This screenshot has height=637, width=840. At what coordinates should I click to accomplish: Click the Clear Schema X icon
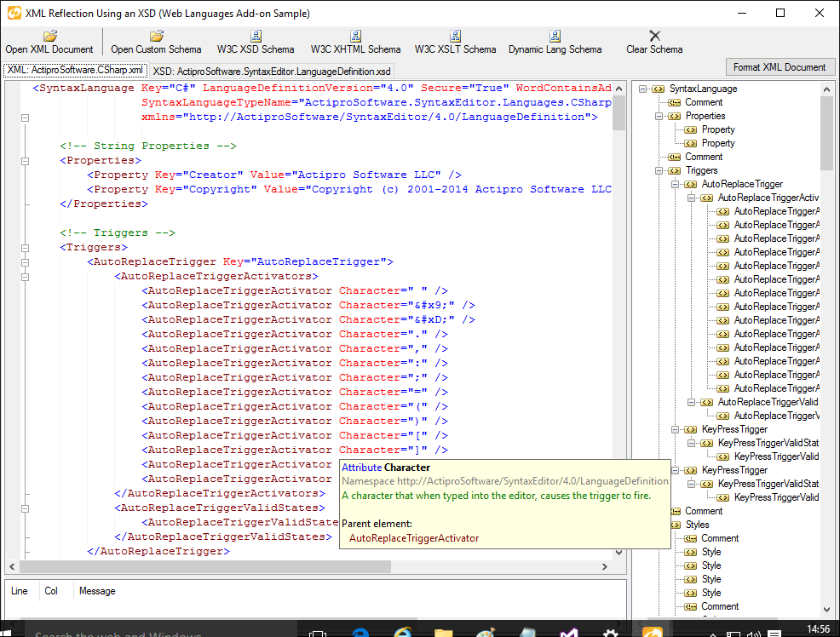[x=654, y=36]
